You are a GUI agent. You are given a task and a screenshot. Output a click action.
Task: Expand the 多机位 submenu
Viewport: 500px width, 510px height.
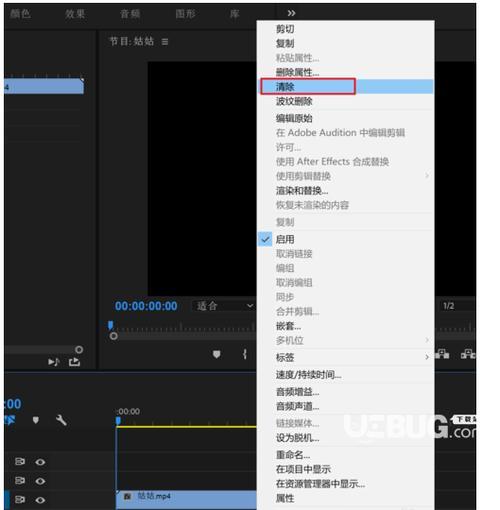click(346, 340)
